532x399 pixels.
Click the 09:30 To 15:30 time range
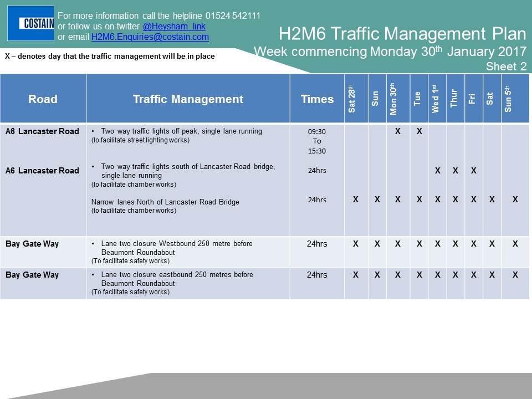(x=316, y=141)
